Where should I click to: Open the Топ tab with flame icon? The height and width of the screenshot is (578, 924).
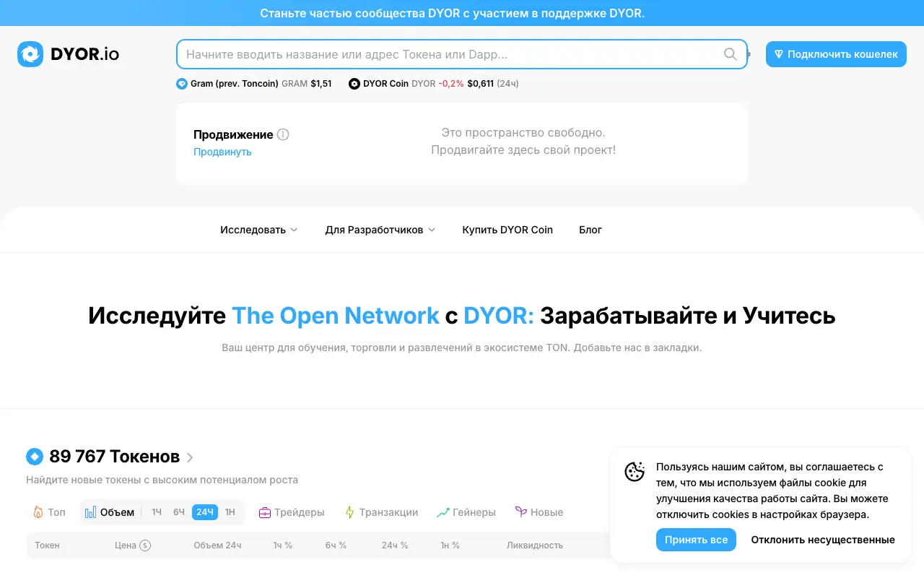tap(49, 512)
